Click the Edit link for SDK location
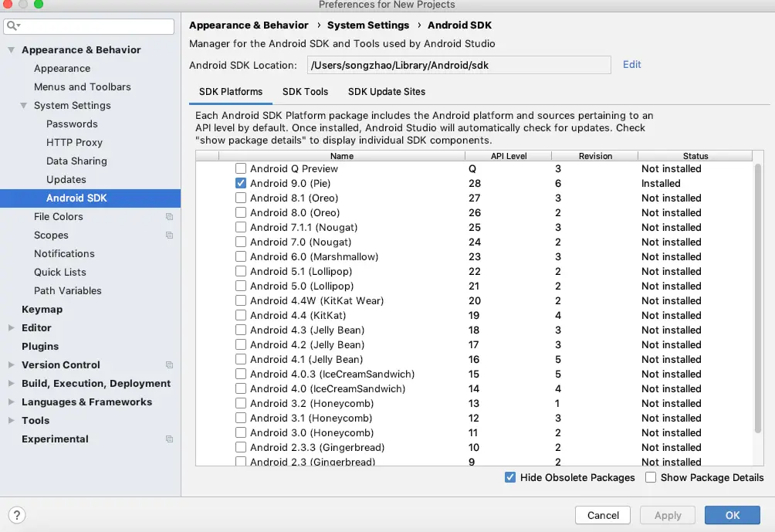Screen dimensions: 775x532 click(631, 65)
